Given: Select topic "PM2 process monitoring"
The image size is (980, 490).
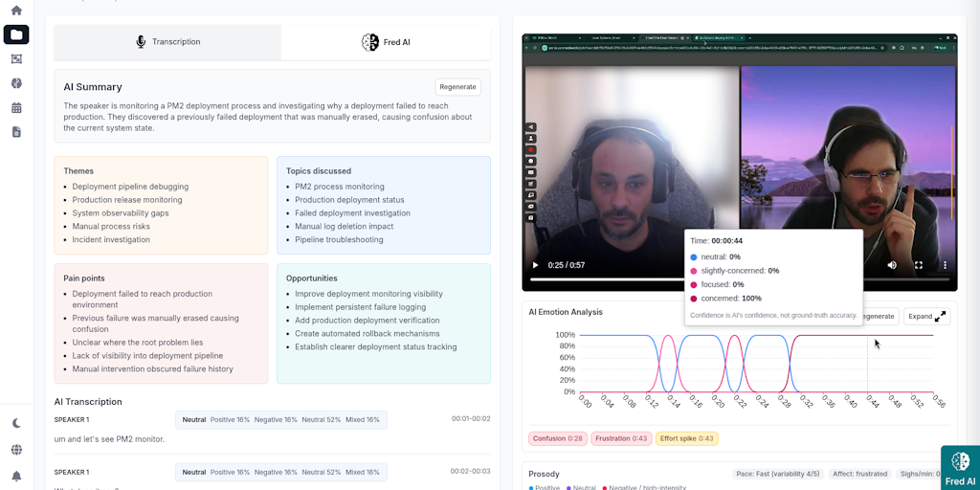Looking at the screenshot, I should click(x=340, y=187).
